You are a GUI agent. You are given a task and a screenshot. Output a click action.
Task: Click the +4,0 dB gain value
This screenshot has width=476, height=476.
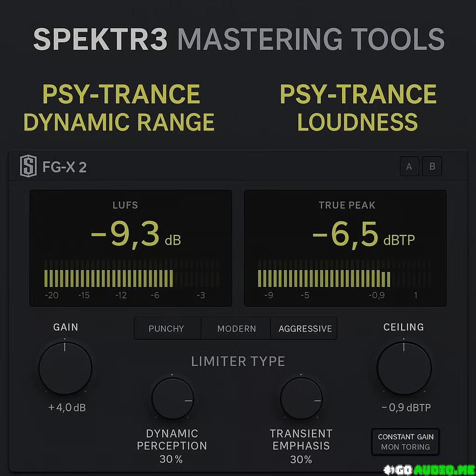click(67, 408)
